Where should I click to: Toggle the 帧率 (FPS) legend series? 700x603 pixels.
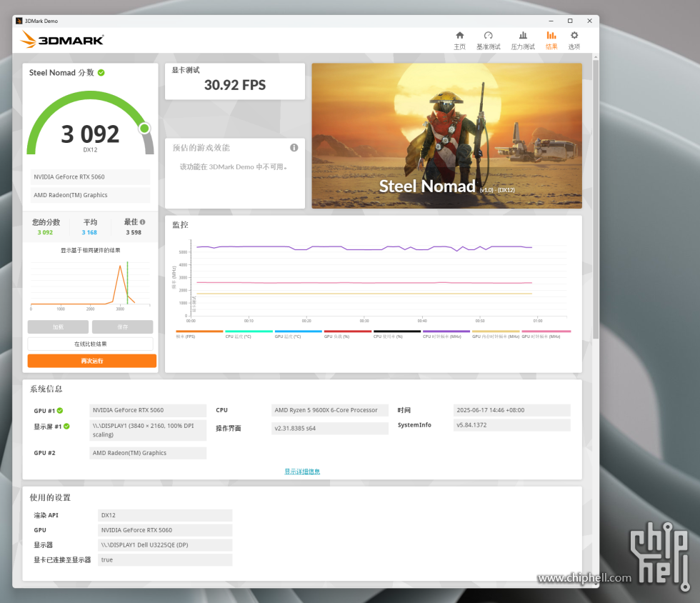pyautogui.click(x=199, y=334)
